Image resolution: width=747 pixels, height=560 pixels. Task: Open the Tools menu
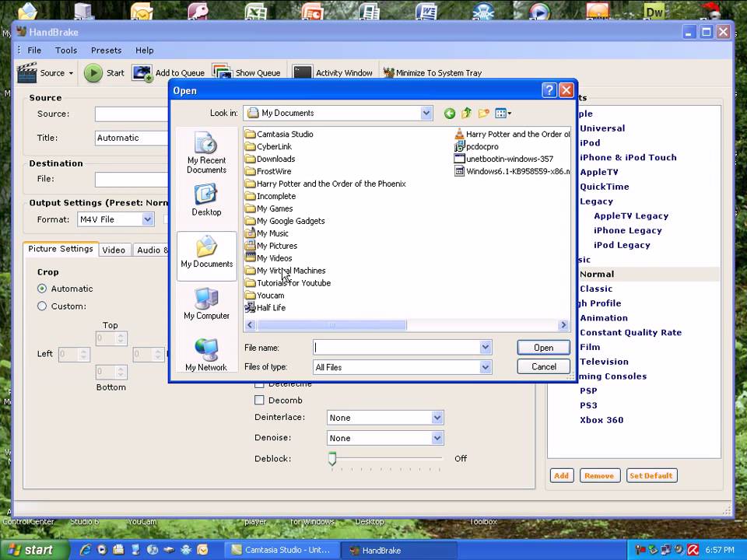tap(65, 51)
